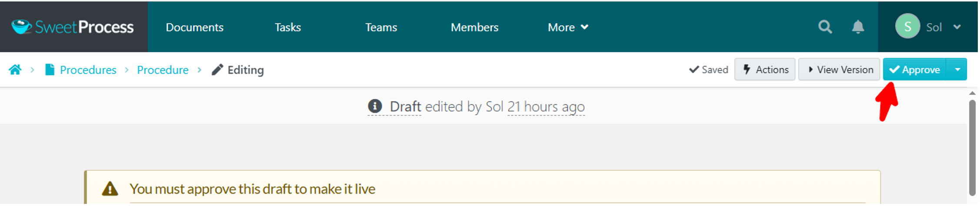The width and height of the screenshot is (980, 210).
Task: Click the View Version button
Action: click(x=839, y=70)
